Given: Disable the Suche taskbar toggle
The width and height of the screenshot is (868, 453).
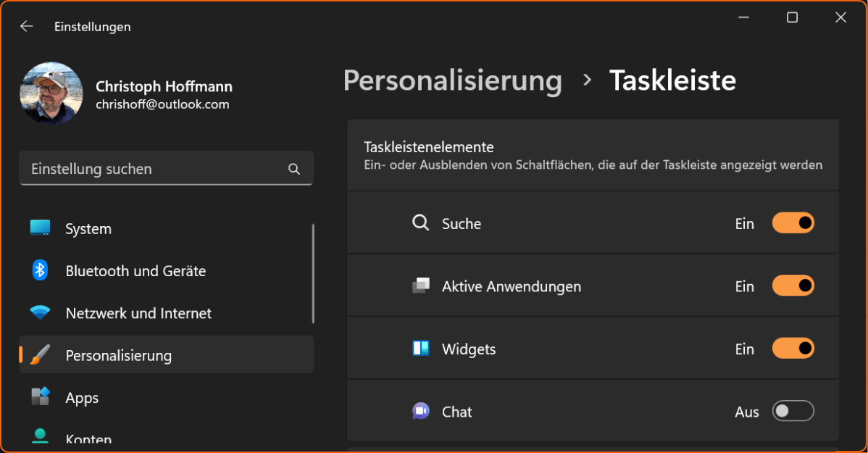Looking at the screenshot, I should point(793,223).
